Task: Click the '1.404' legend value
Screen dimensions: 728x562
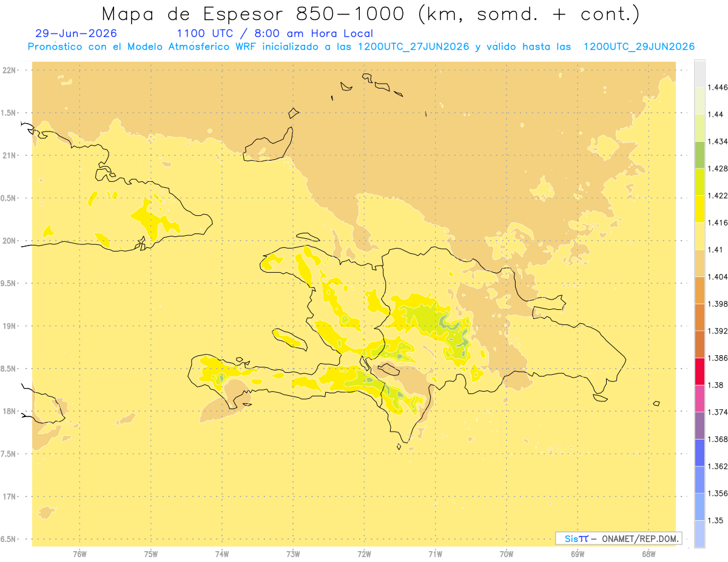Action: coord(718,276)
